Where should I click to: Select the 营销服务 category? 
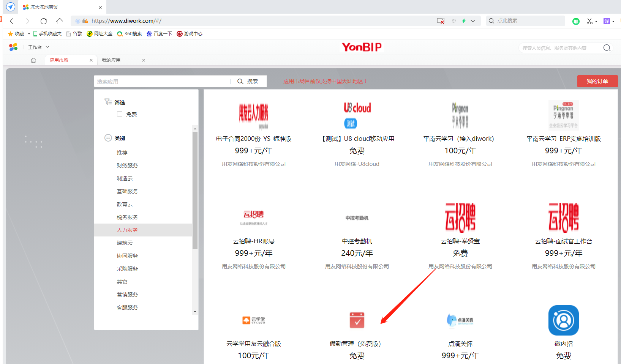(127, 295)
